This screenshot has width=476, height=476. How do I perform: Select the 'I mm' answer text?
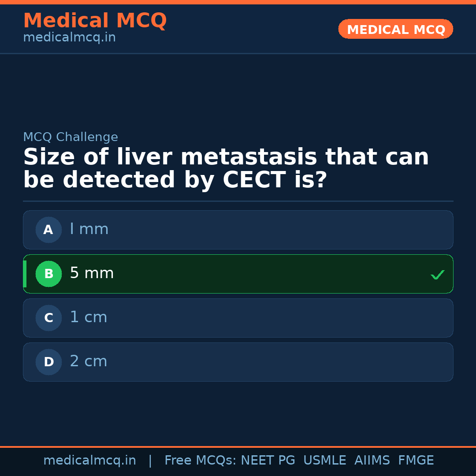[89, 229]
